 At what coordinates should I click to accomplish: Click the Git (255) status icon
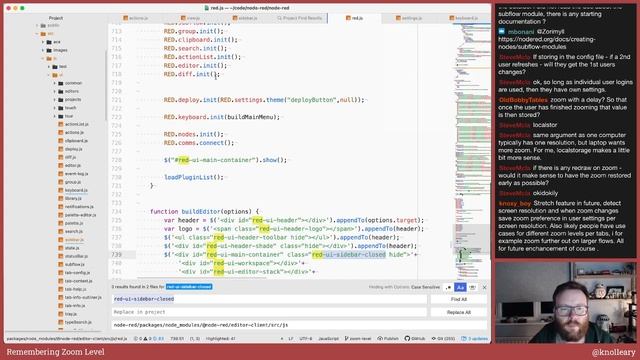tap(434, 338)
